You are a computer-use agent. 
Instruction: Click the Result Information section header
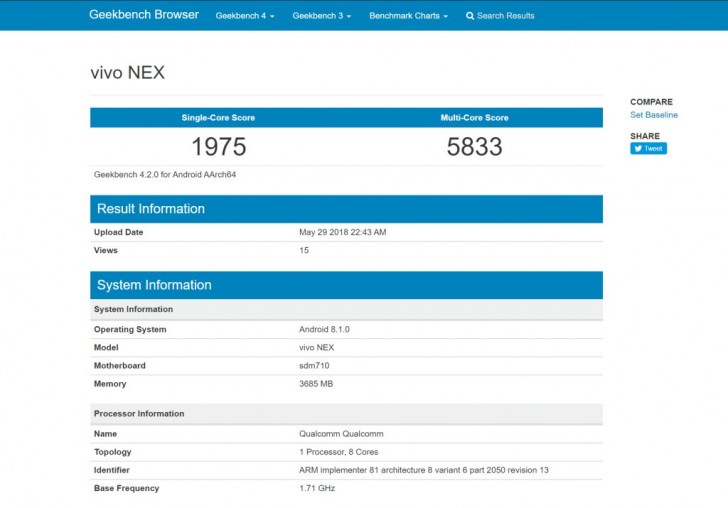[x=151, y=209]
